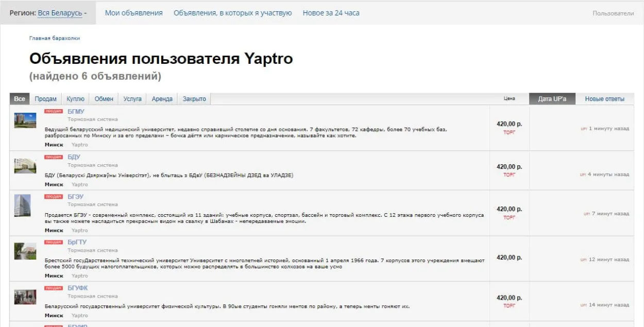Click the 420,00 р. price of БГМУ
This screenshot has height=327, width=644.
pyautogui.click(x=509, y=124)
